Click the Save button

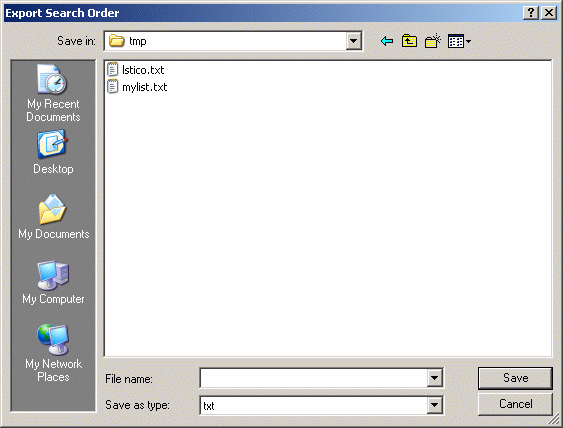[x=515, y=378]
